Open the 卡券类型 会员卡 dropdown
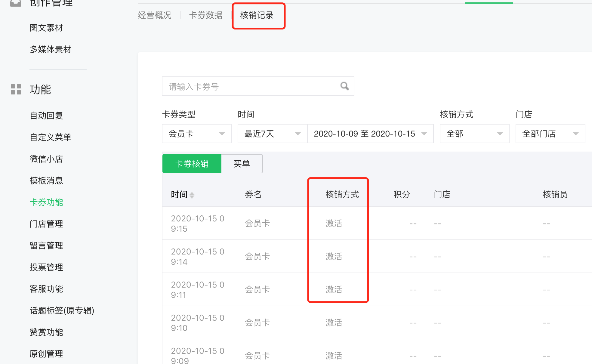This screenshot has height=364, width=592. point(196,134)
